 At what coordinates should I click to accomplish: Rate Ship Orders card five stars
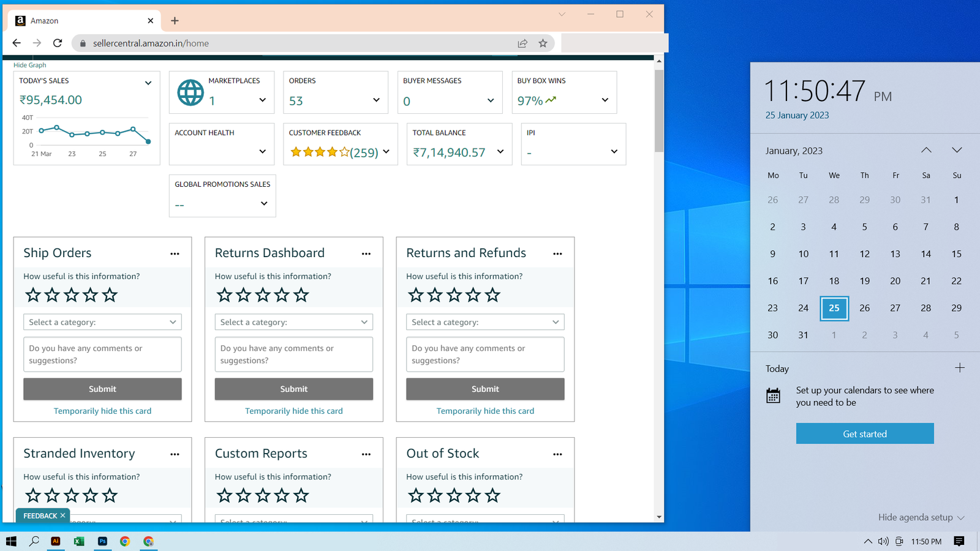point(110,295)
